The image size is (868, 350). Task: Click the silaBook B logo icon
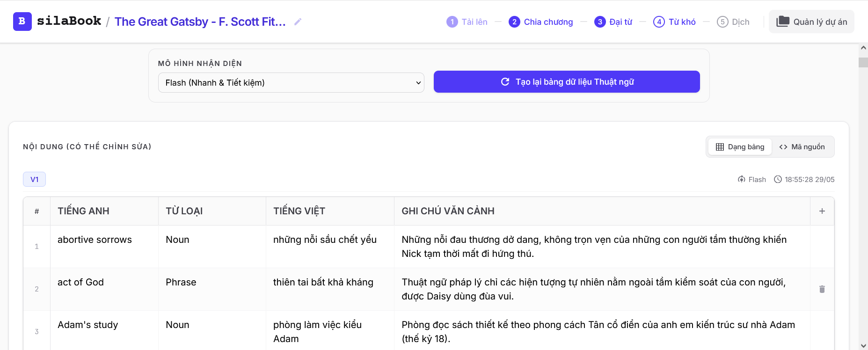coord(22,22)
